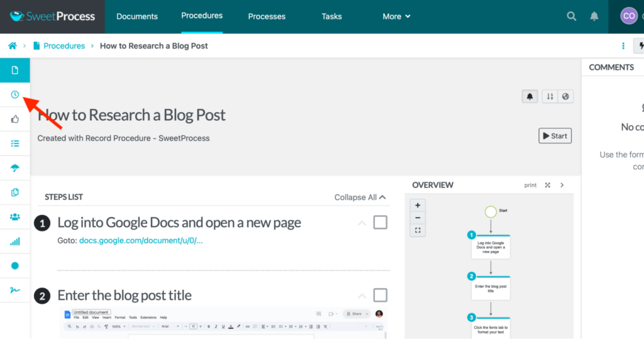
Task: Toggle the procedure bell subscription button
Action: (530, 96)
